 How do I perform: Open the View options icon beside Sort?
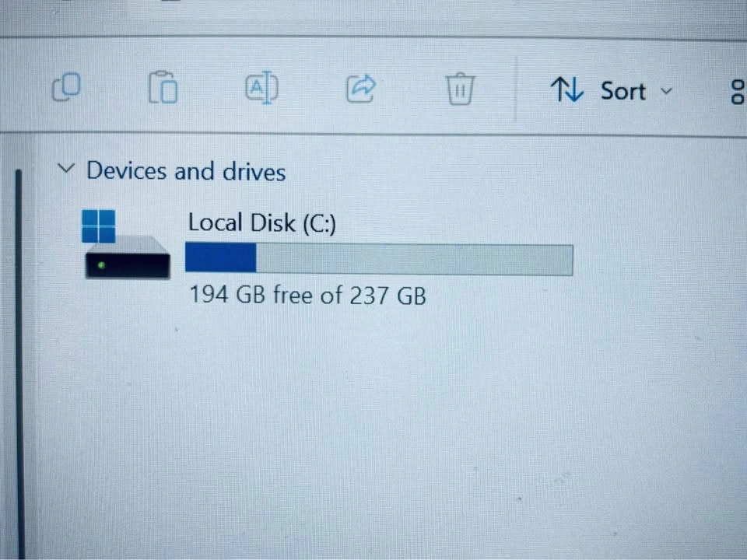point(738,92)
